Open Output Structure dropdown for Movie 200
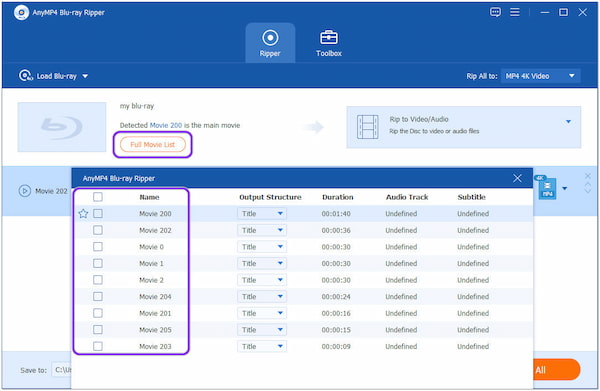This screenshot has width=600, height=391. click(x=262, y=213)
